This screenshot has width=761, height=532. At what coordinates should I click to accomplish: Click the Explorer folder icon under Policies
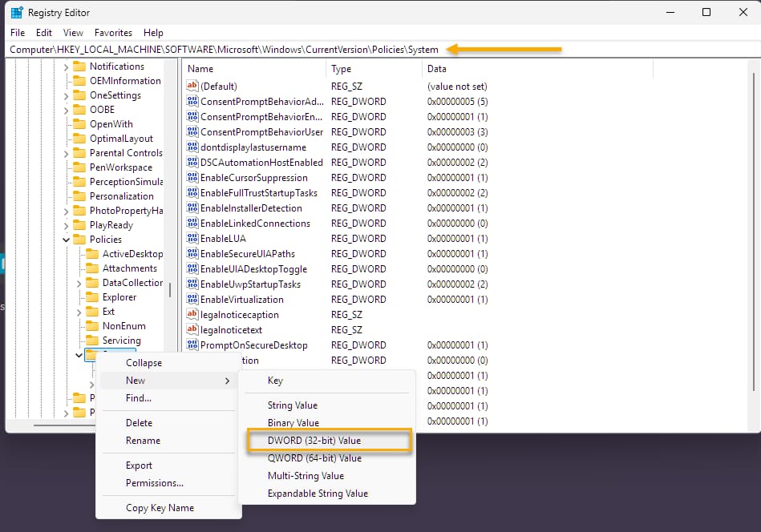tap(91, 296)
